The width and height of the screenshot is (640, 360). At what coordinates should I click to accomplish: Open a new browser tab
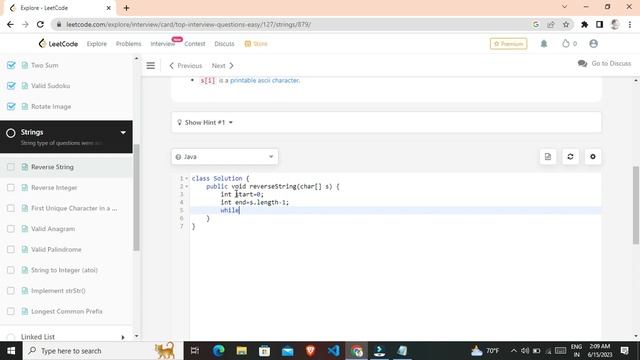pos(127,8)
